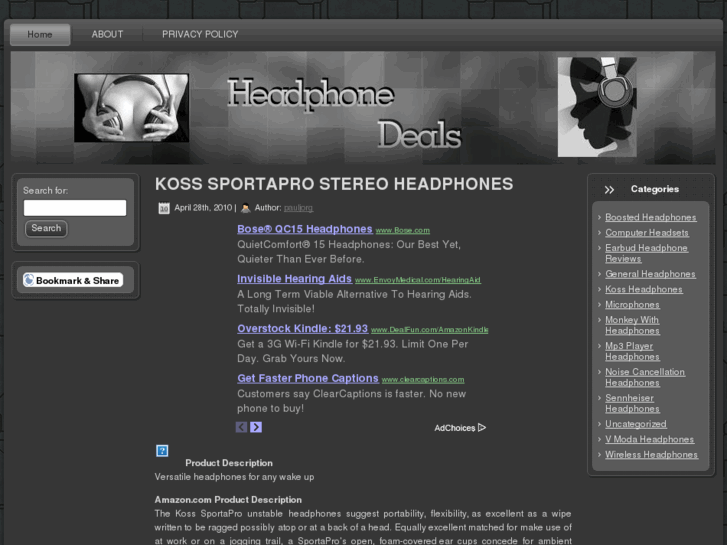Open the ABOUT menu item

[107, 34]
